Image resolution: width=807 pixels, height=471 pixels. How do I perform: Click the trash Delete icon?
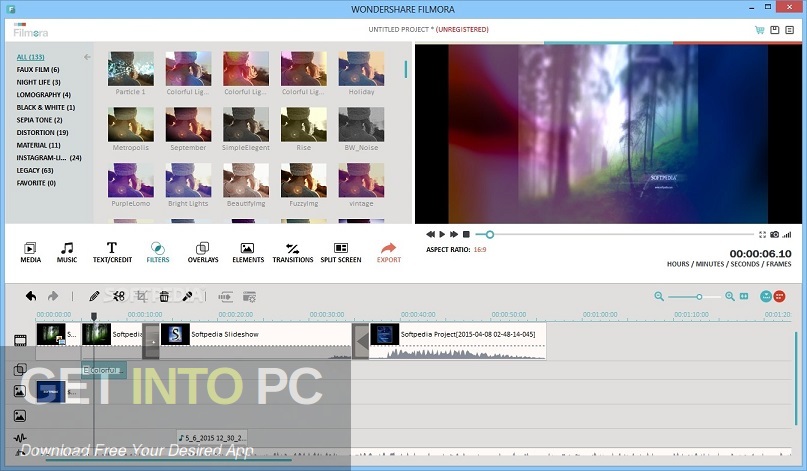pyautogui.click(x=164, y=296)
